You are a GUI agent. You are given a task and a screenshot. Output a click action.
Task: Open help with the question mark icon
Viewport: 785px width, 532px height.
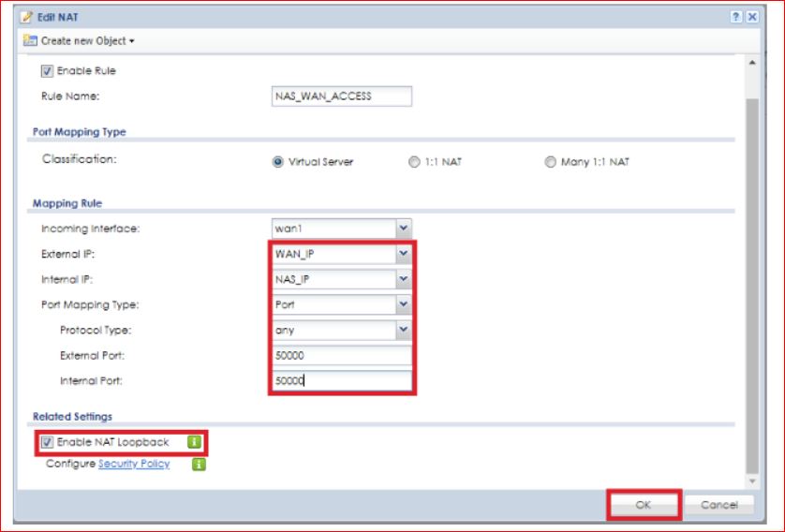tap(736, 17)
